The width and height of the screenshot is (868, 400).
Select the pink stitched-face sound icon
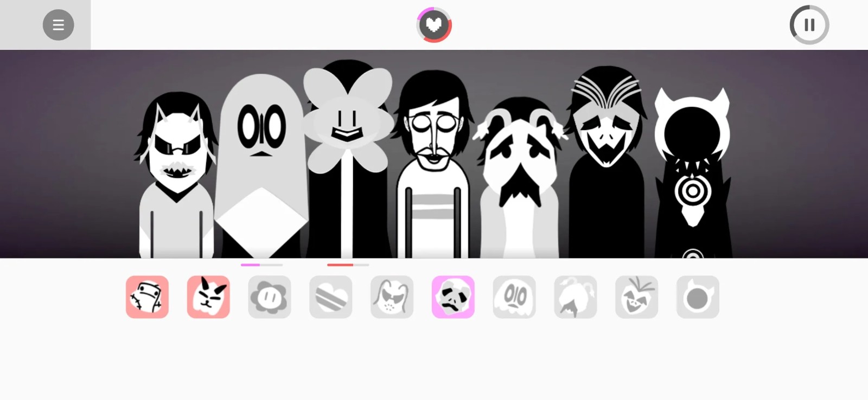click(147, 297)
